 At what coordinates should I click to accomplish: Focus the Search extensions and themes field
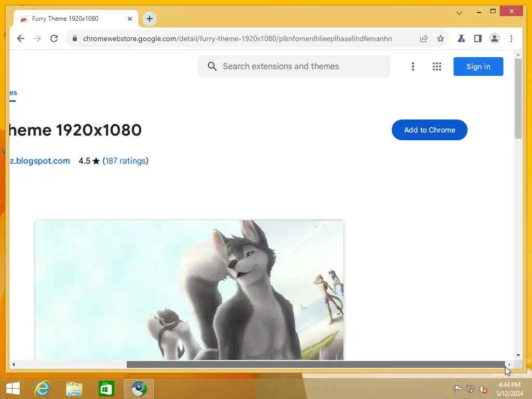294,66
